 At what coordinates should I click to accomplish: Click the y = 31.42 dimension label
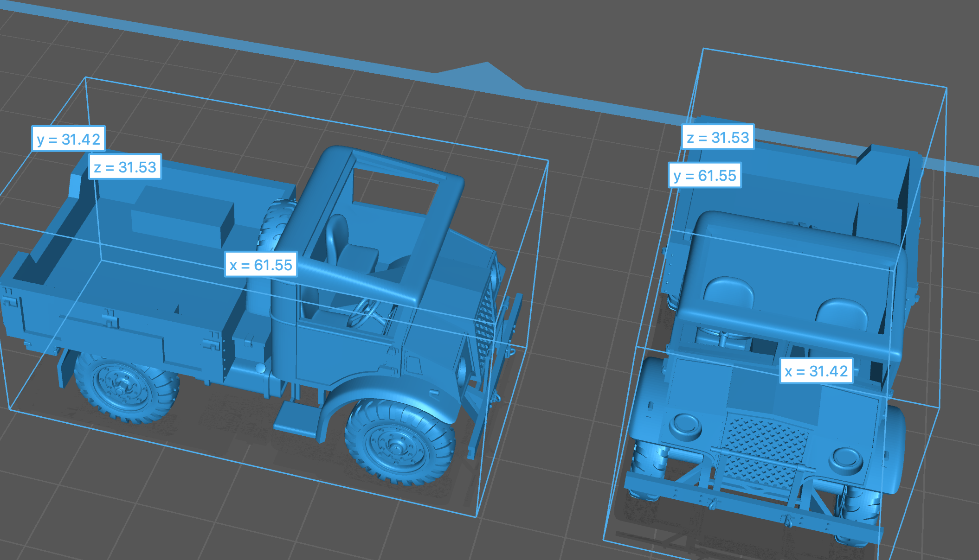[68, 139]
